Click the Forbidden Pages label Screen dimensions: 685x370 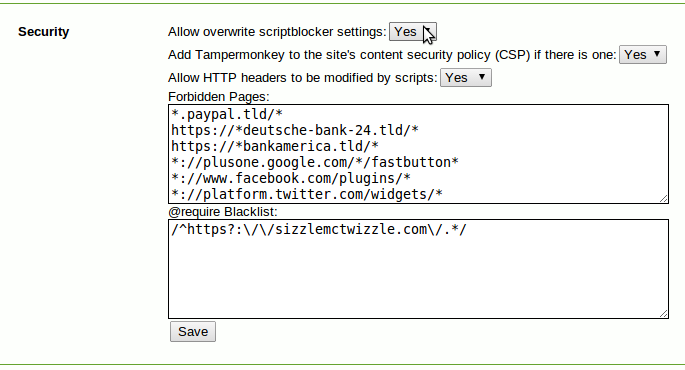(219, 97)
